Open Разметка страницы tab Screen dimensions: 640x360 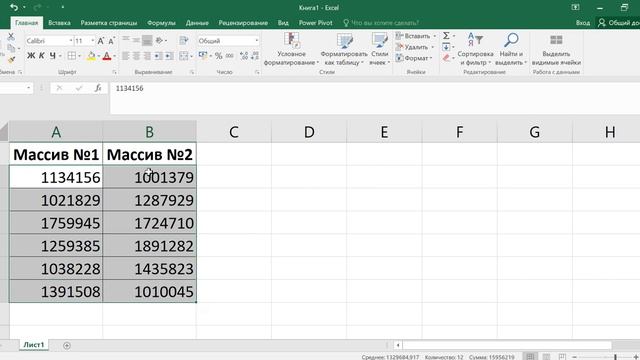click(x=109, y=23)
